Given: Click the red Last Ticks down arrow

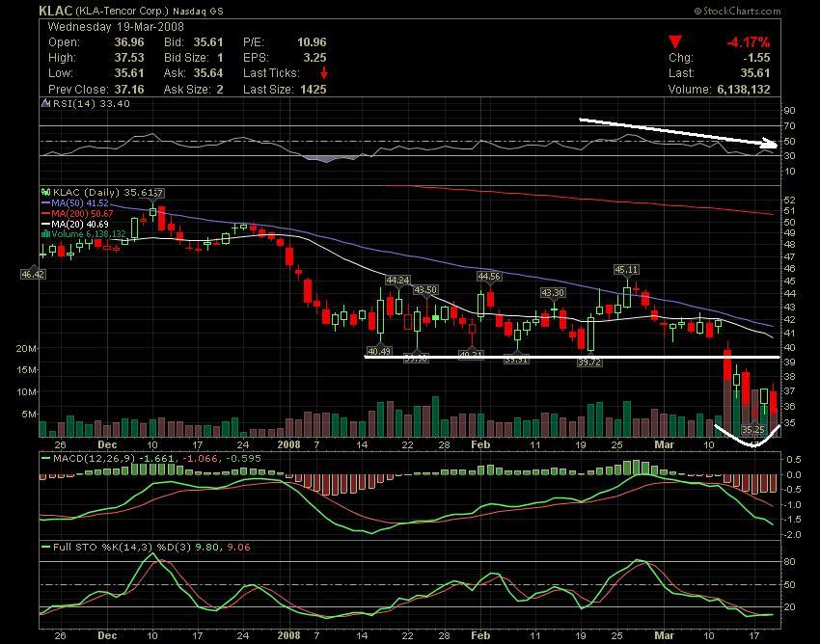Looking at the screenshot, I should tap(324, 72).
